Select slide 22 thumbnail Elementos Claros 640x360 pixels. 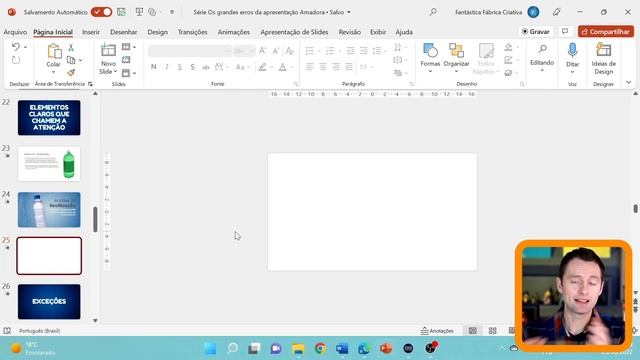coord(49,118)
